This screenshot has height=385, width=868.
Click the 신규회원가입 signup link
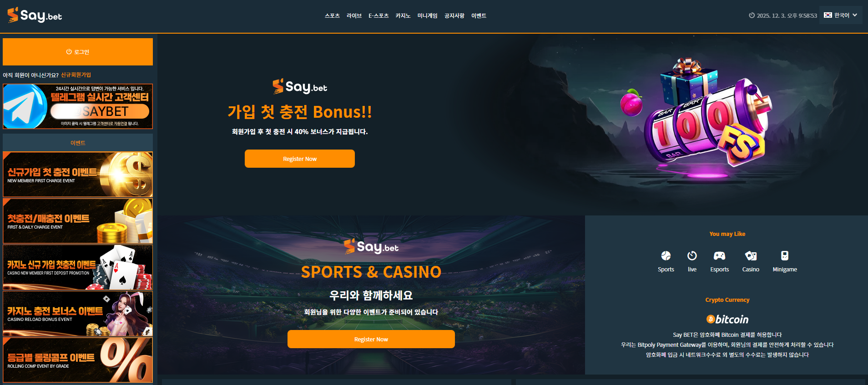coord(76,75)
